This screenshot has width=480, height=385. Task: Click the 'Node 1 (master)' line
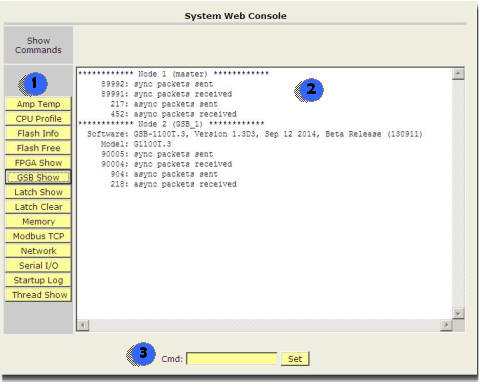click(x=173, y=74)
